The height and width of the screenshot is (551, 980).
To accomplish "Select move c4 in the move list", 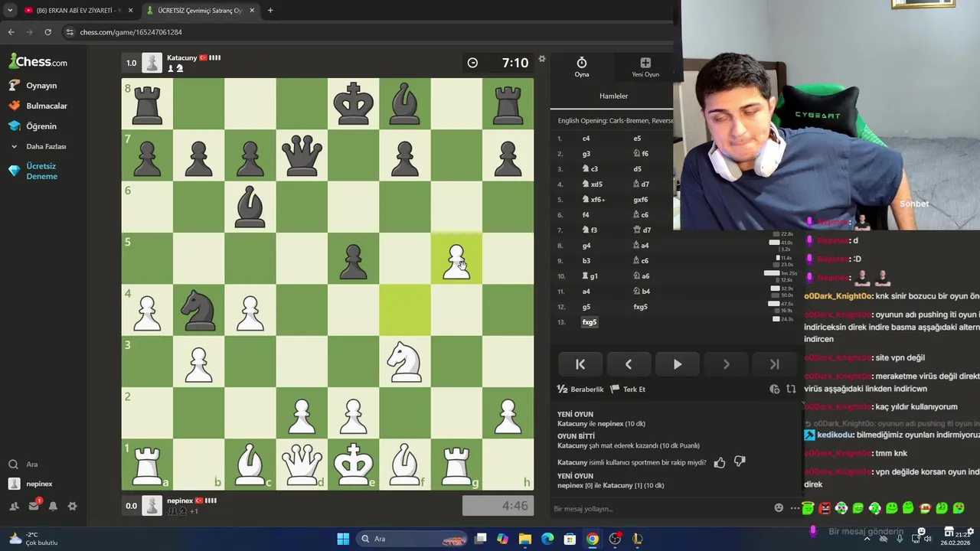I will coord(586,139).
